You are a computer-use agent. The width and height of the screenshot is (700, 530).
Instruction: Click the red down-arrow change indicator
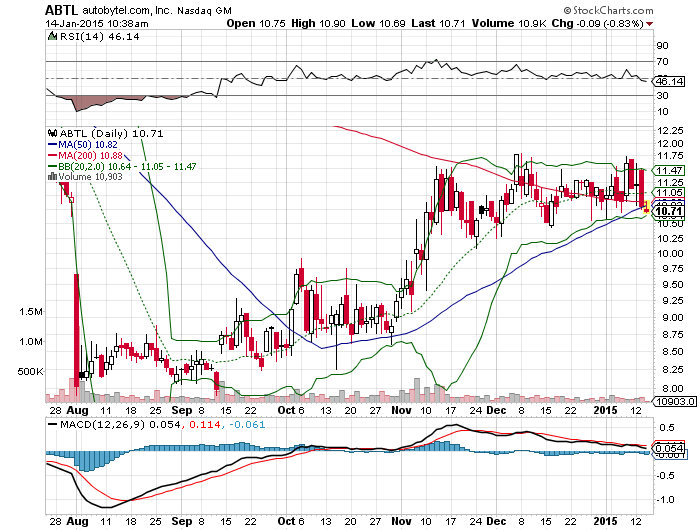(x=649, y=24)
